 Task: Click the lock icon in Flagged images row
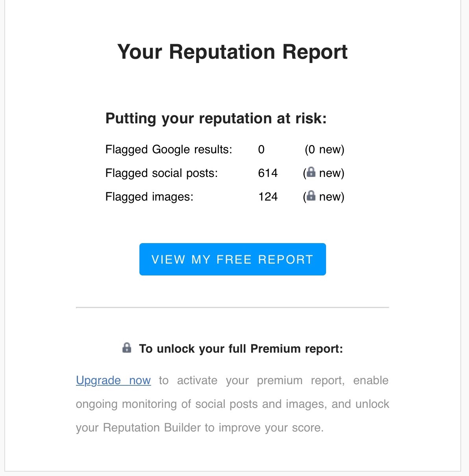pos(311,196)
